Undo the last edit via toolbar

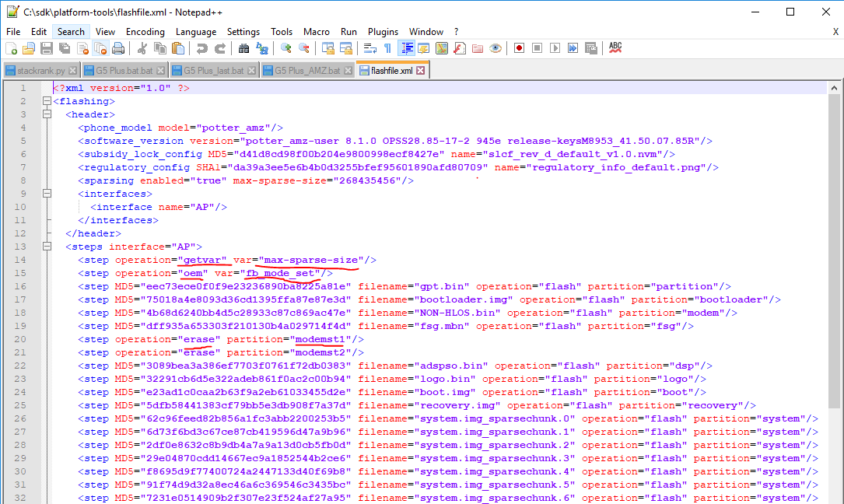[201, 48]
